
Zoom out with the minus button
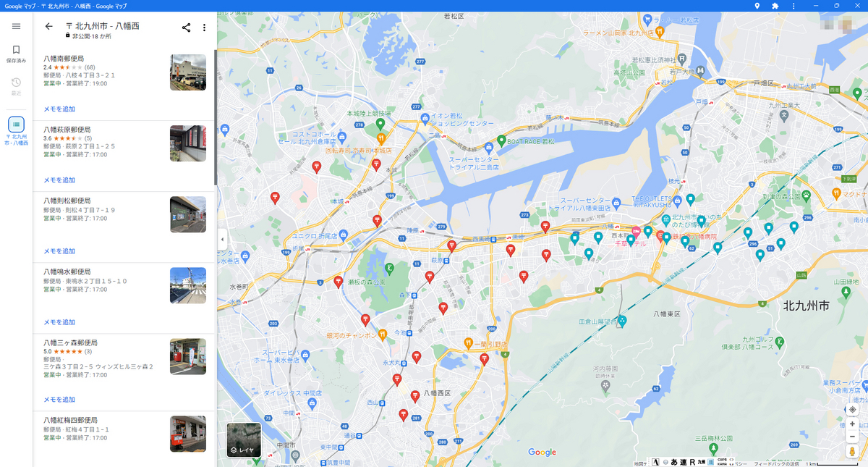(x=852, y=437)
